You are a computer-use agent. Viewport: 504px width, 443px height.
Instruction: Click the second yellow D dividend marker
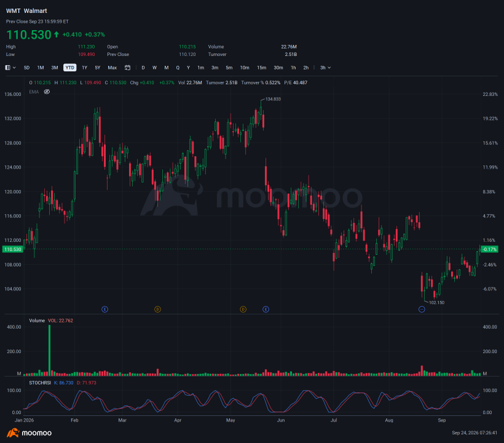[x=243, y=309]
